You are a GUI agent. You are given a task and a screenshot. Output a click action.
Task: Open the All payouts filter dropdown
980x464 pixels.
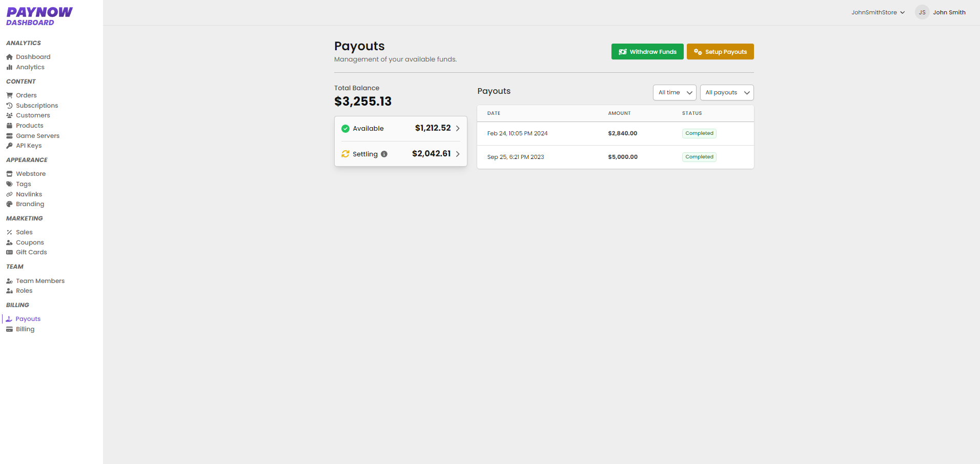[x=726, y=92]
